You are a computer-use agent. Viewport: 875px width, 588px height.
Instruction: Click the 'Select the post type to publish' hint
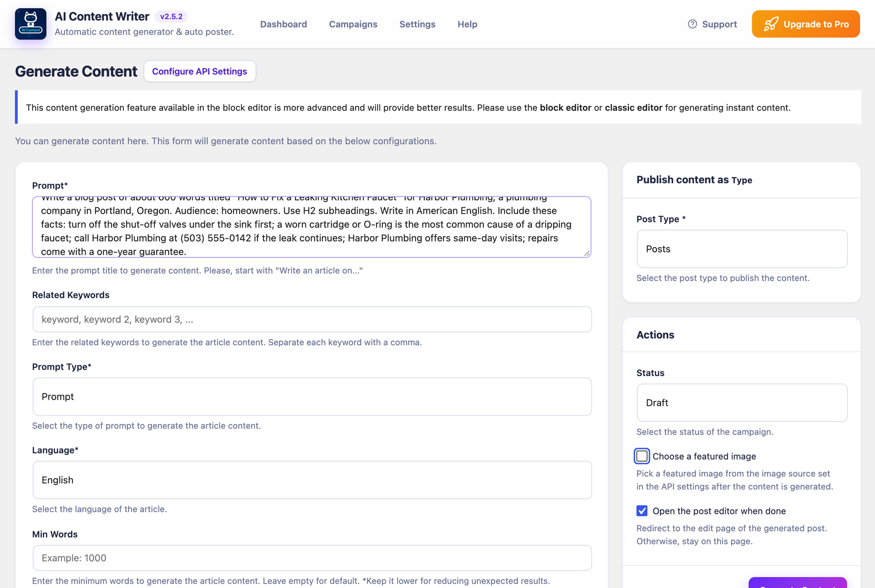(x=723, y=278)
